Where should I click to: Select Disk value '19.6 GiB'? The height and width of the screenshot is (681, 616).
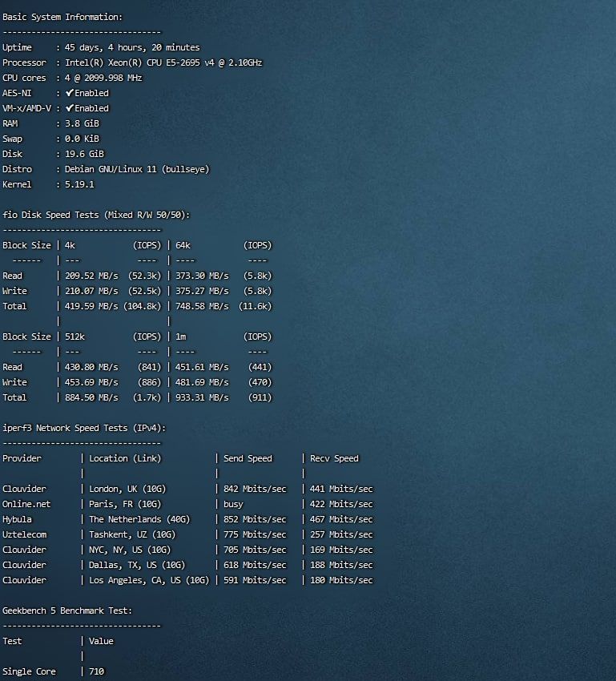(x=84, y=154)
